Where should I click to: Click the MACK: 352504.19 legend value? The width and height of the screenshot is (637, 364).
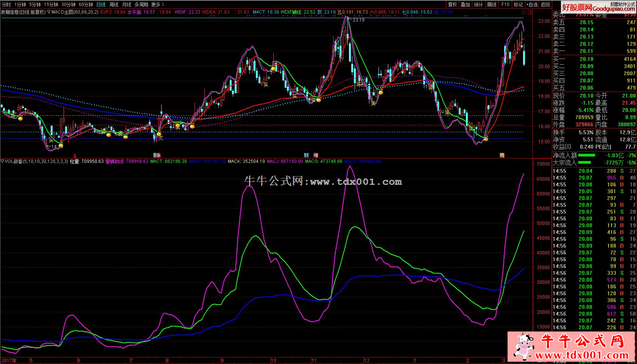246,161
